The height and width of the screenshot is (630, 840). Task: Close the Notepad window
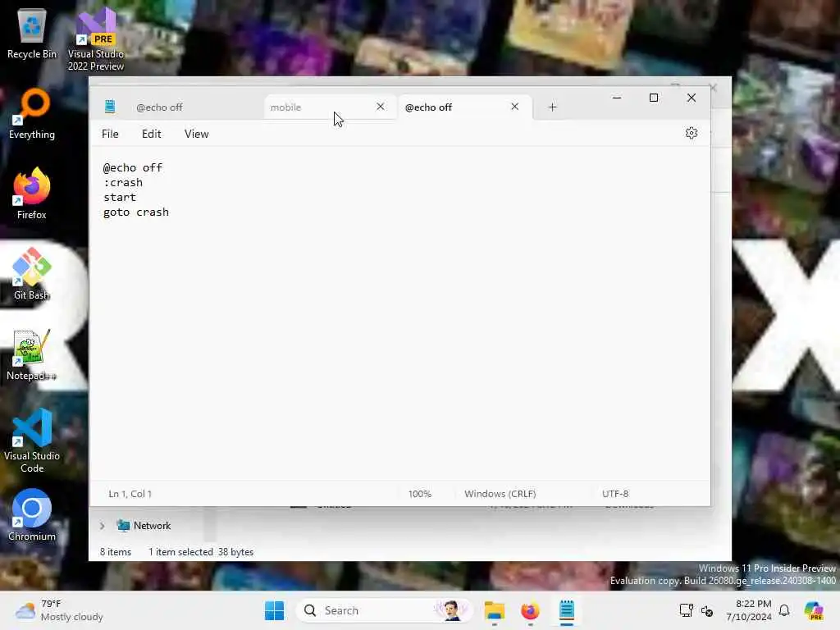pyautogui.click(x=692, y=98)
